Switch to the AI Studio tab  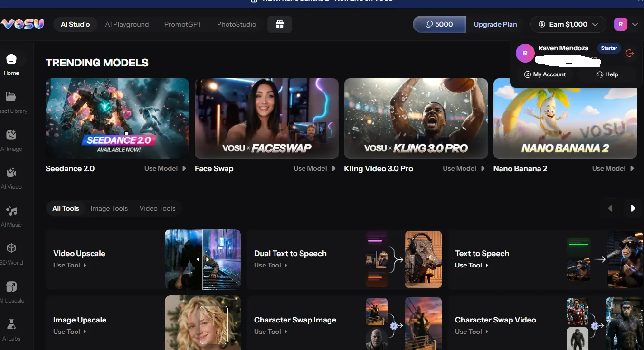75,24
